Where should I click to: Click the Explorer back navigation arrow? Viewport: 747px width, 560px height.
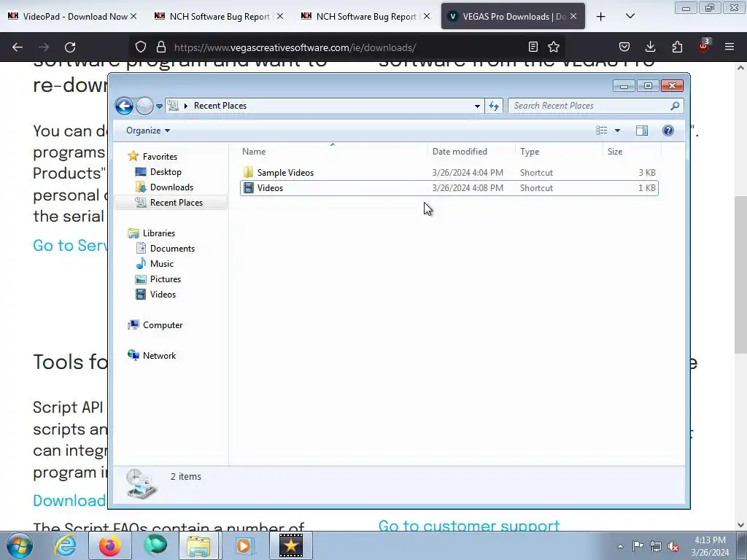pyautogui.click(x=124, y=106)
